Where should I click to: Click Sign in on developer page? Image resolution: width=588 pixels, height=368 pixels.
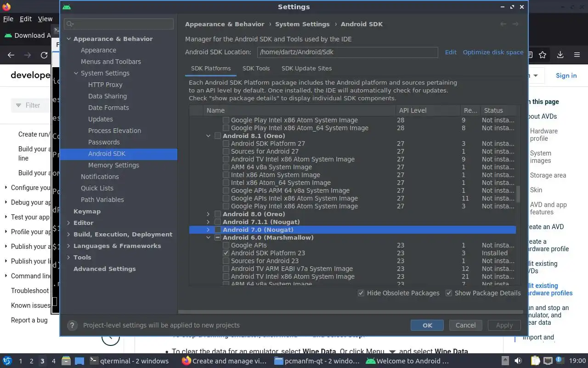[566, 75]
